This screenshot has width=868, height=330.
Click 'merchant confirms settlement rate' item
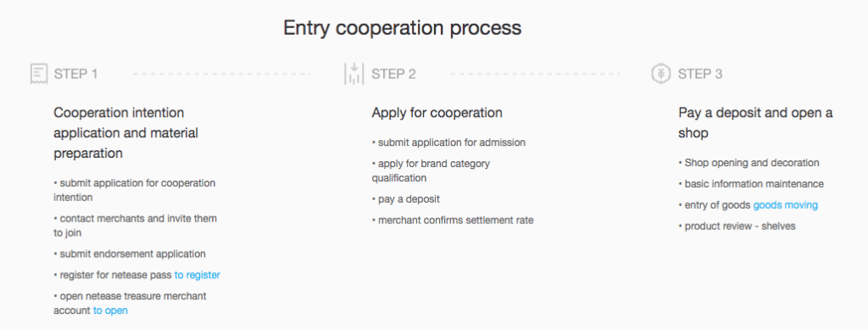pyautogui.click(x=453, y=220)
